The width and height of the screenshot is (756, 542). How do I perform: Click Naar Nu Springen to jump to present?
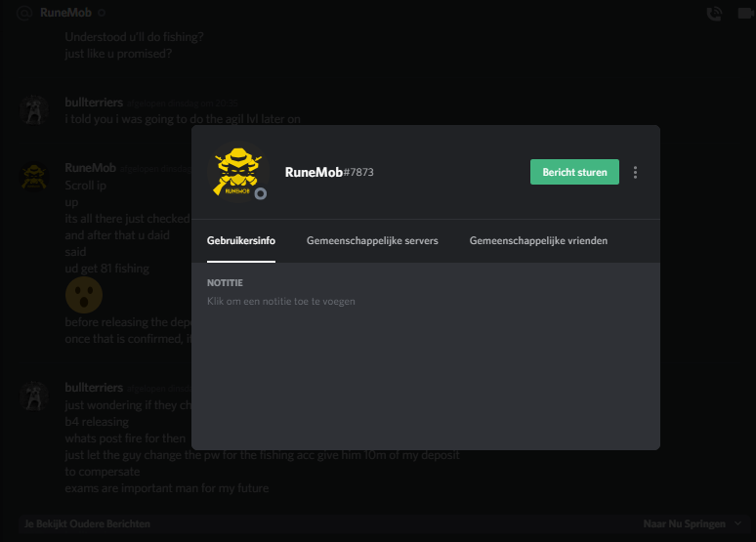(684, 523)
